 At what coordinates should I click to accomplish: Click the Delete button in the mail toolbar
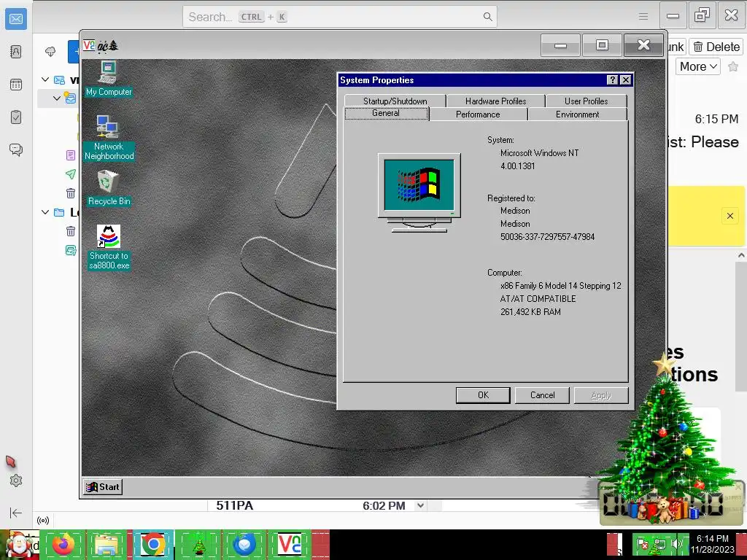[x=716, y=47]
